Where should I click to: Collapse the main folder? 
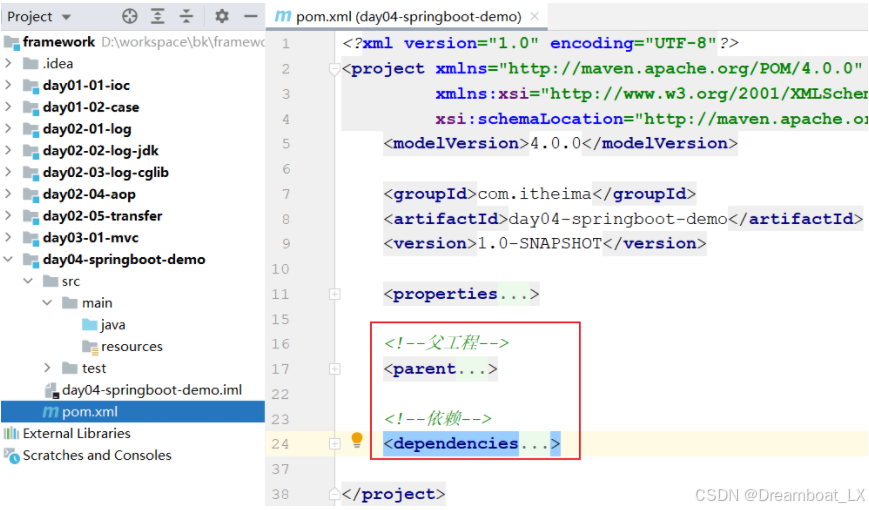point(48,303)
